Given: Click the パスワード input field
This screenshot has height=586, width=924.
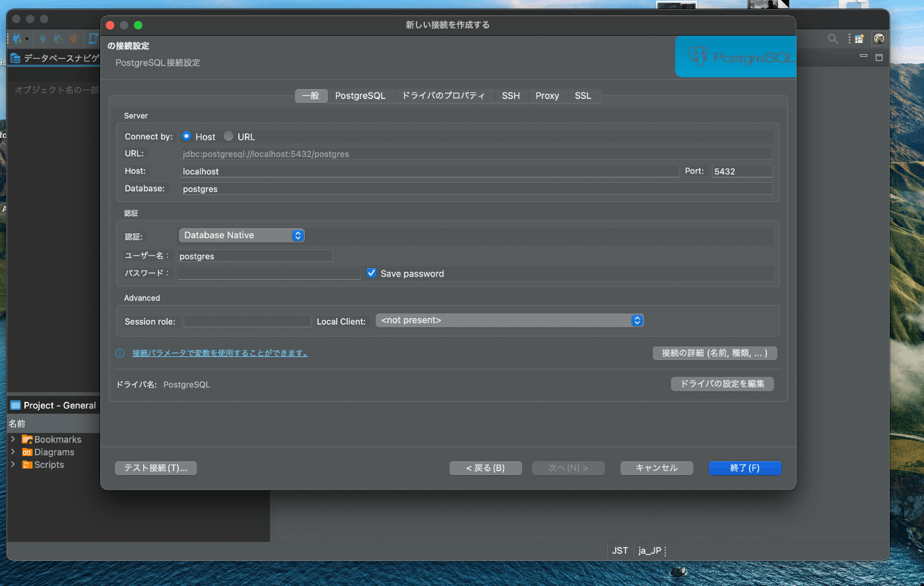Looking at the screenshot, I should click(269, 273).
